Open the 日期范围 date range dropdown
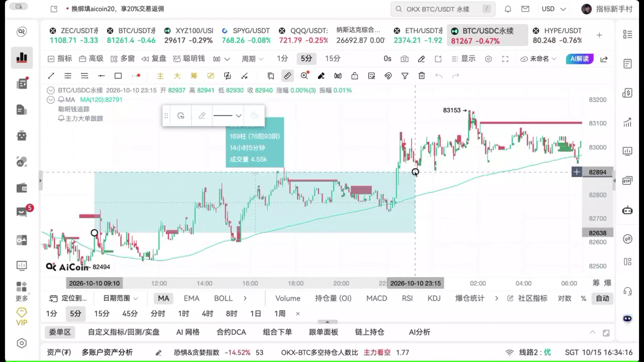 [121, 298]
